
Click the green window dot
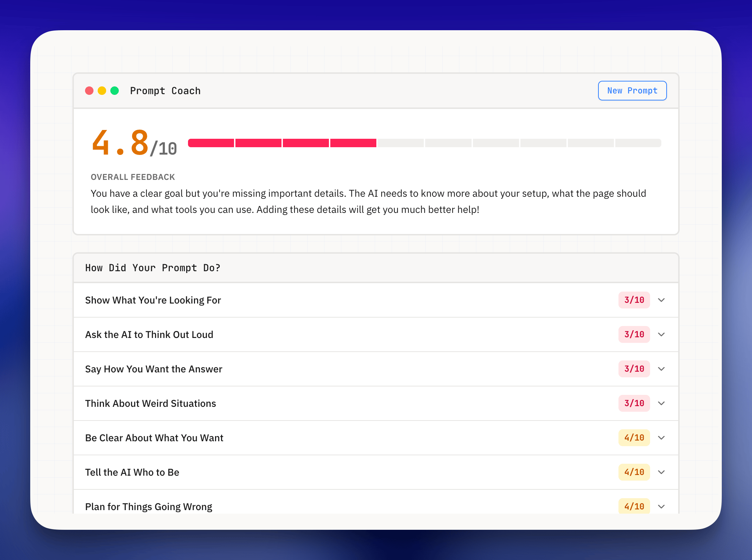(x=115, y=91)
